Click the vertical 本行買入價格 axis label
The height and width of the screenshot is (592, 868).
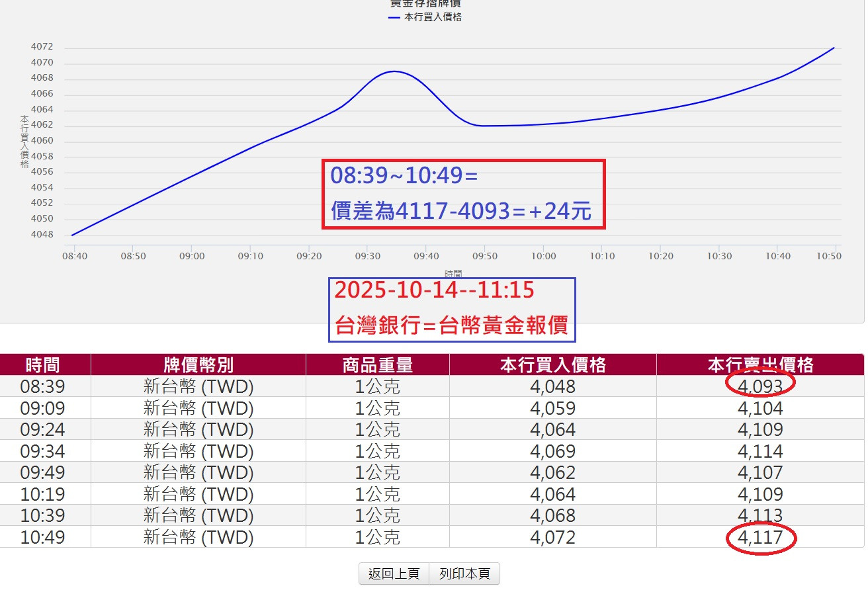[23, 139]
